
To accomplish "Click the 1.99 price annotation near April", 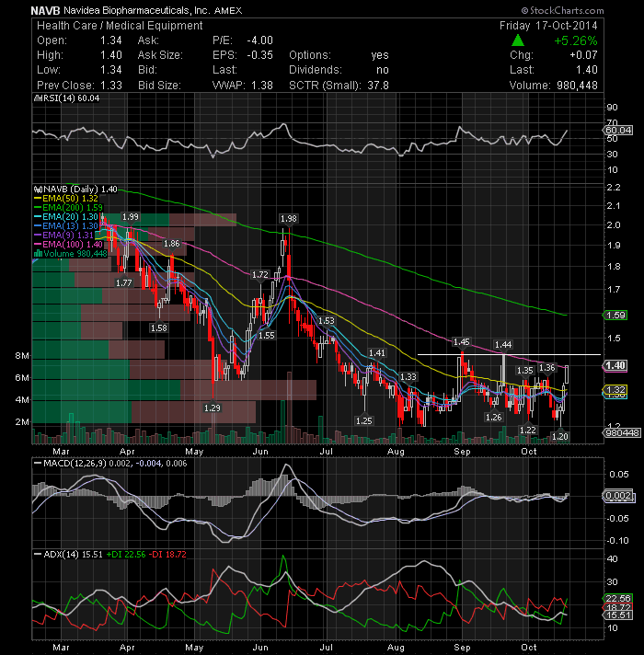I will [130, 216].
